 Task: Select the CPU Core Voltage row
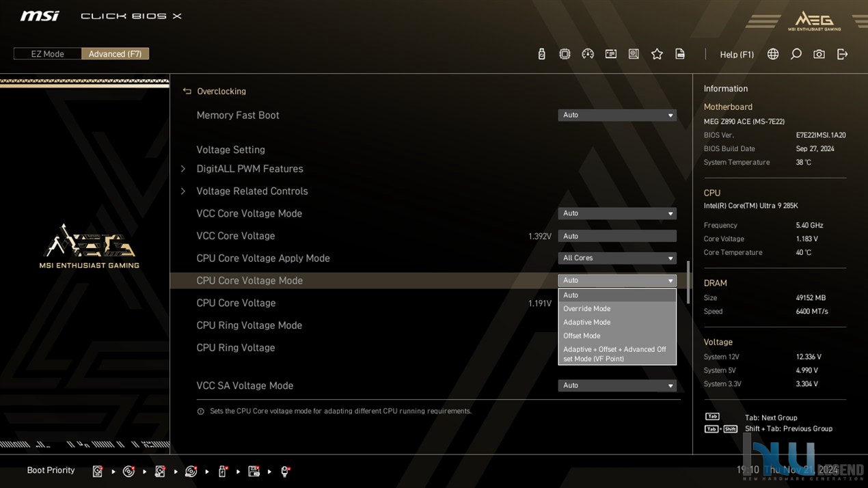click(x=431, y=303)
